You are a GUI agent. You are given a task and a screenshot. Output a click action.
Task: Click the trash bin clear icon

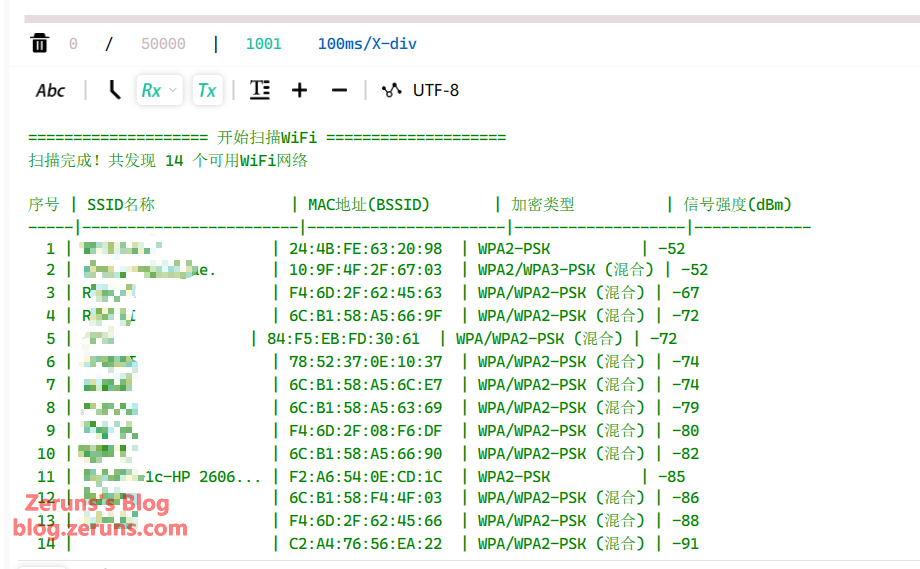(39, 43)
